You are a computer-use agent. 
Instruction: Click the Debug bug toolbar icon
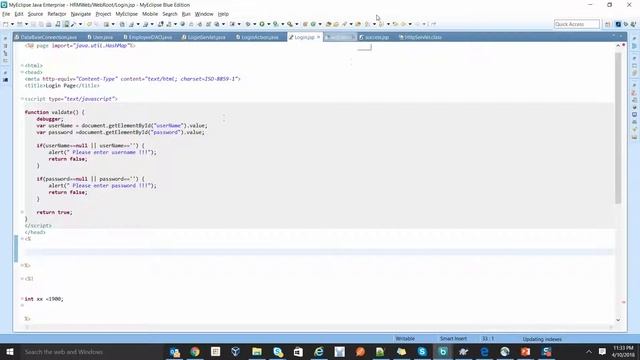click(x=248, y=24)
